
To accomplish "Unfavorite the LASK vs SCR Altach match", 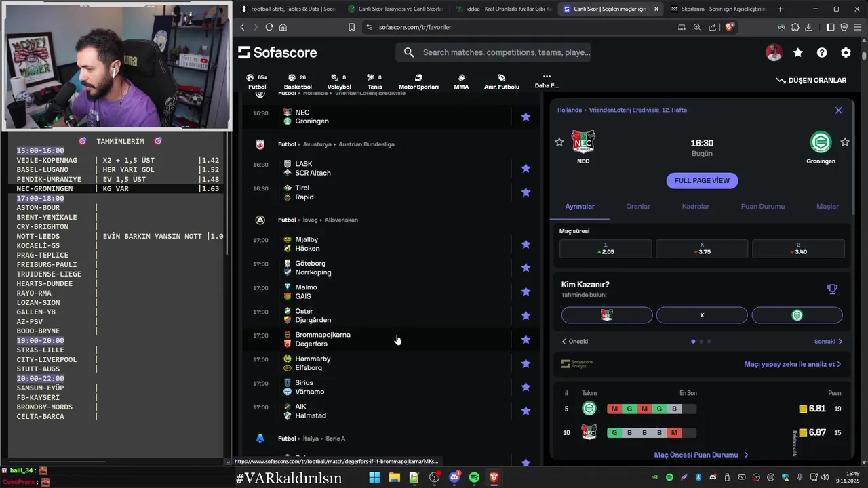I will [526, 168].
